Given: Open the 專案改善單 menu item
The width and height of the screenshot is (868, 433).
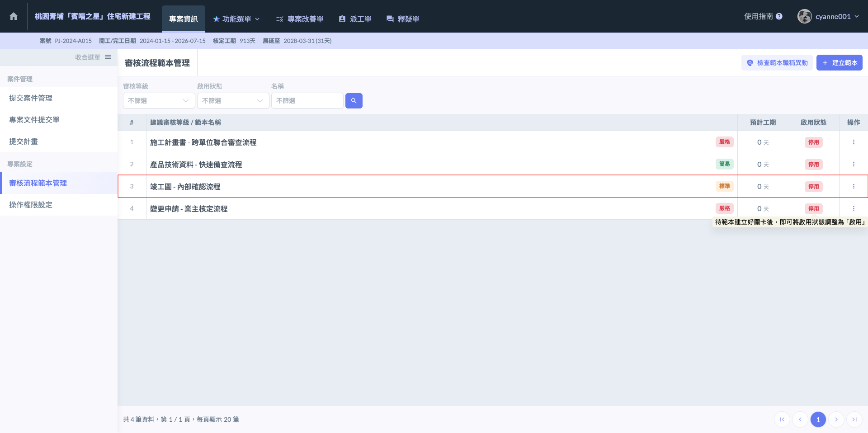Looking at the screenshot, I should tap(300, 19).
